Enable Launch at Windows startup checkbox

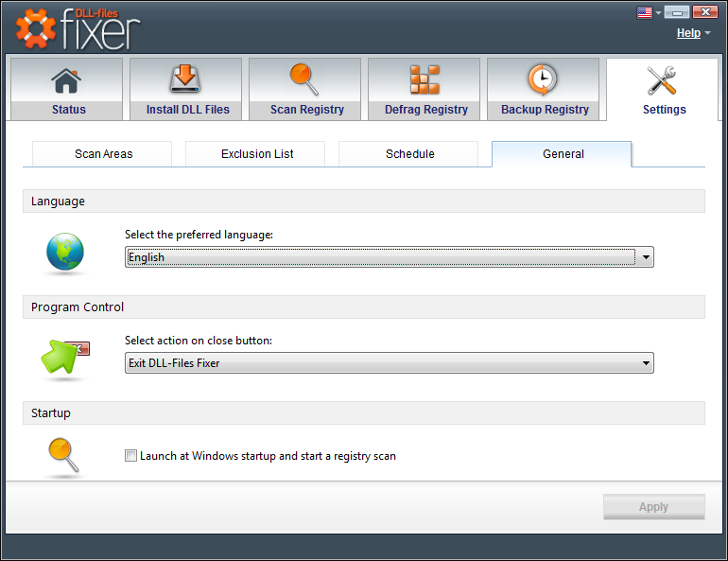click(130, 456)
